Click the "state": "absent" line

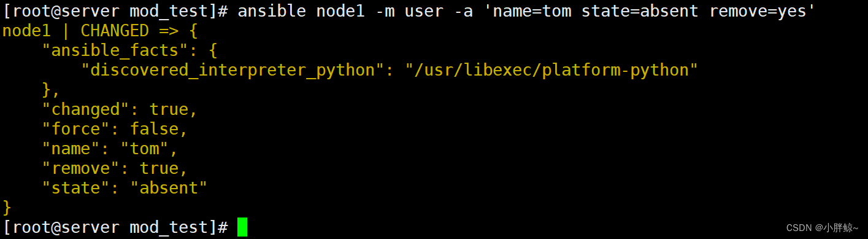pyautogui.click(x=125, y=188)
